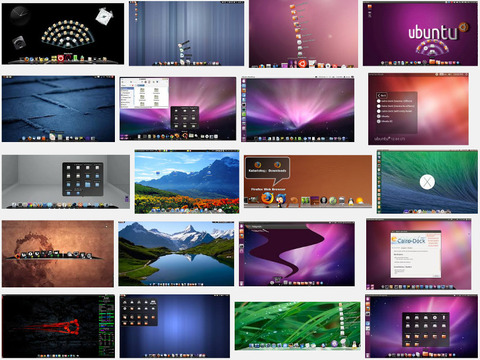
Task: Open the blue striped curtain wallpaper thumbnail
Action: click(x=186, y=33)
